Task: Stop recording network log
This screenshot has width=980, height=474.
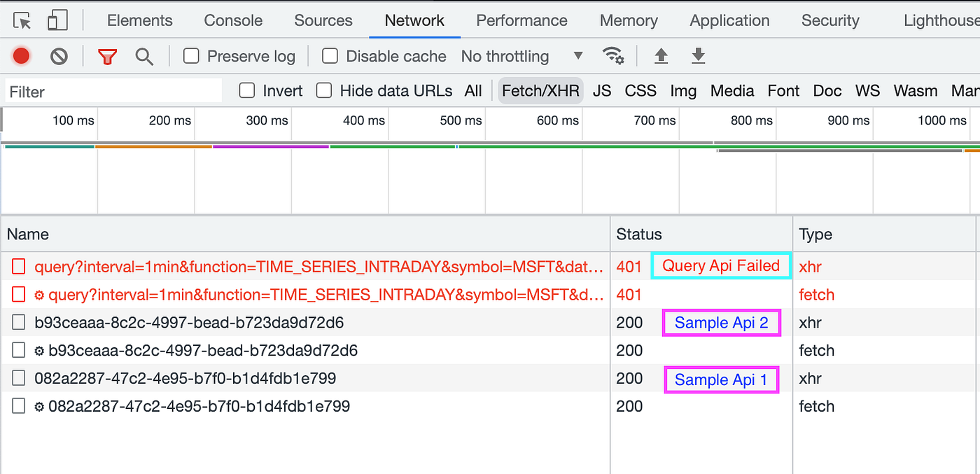Action: [x=22, y=56]
